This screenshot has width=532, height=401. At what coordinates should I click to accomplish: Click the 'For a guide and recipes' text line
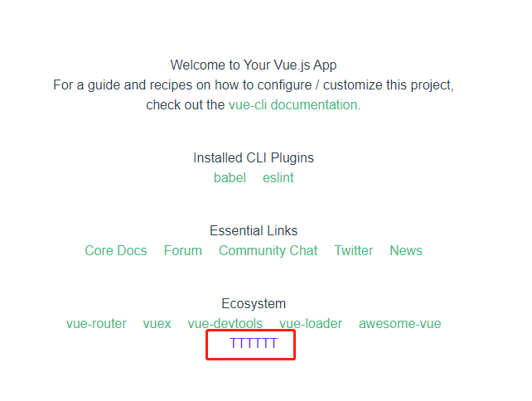(254, 85)
